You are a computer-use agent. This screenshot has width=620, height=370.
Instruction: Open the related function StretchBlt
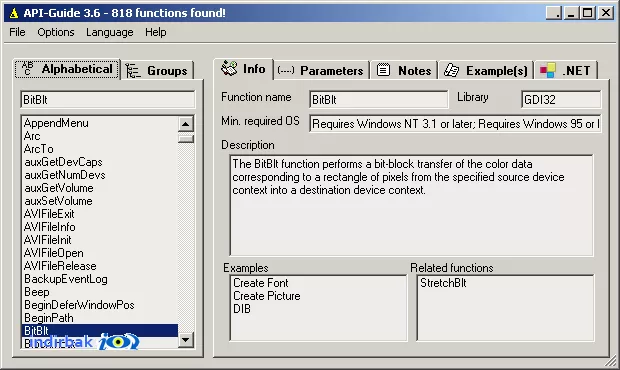tap(443, 283)
